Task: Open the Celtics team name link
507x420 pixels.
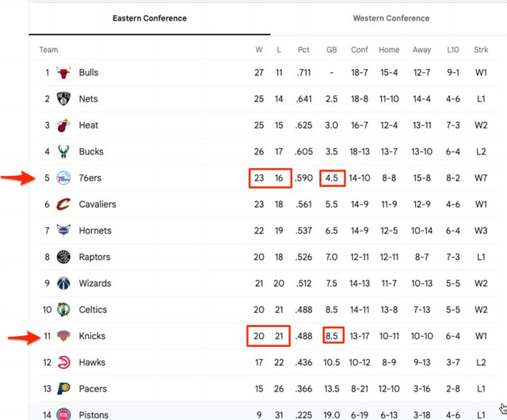Action: point(93,310)
